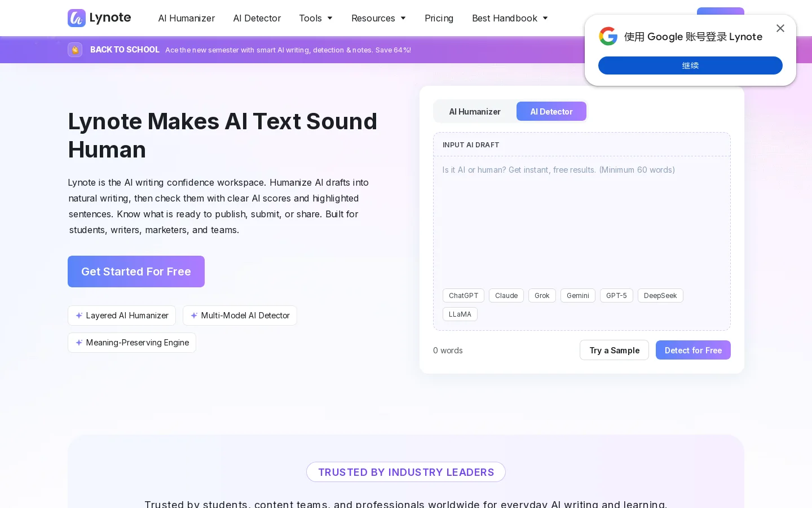
Task: Click the Try a Sample button
Action: pos(614,350)
